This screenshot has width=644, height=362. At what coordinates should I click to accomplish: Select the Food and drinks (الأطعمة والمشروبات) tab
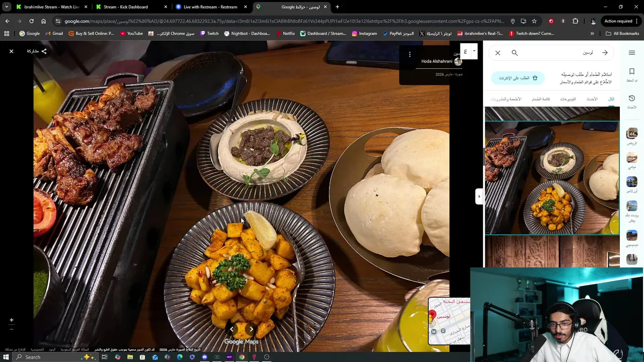pos(506,99)
